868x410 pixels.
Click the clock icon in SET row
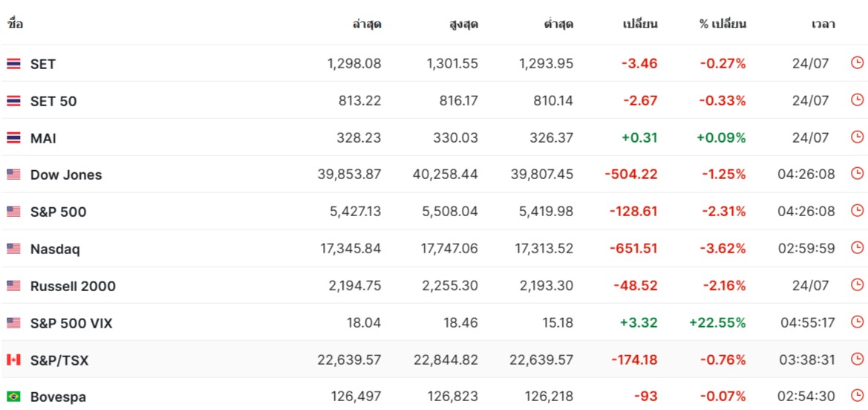[x=856, y=63]
